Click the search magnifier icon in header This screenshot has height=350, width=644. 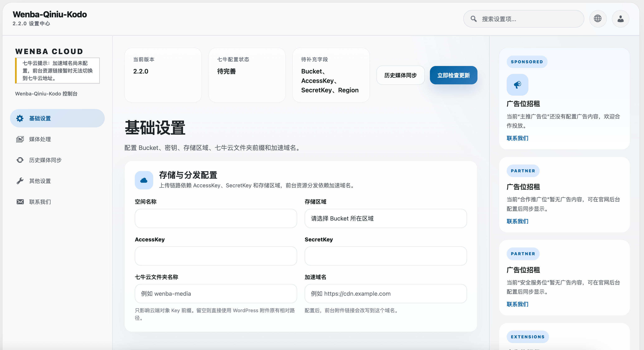pos(474,19)
